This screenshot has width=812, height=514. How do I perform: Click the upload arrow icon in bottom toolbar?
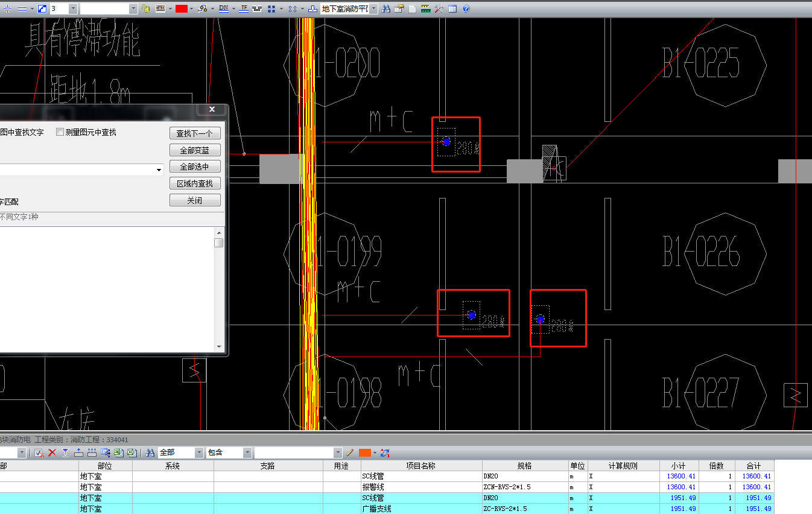click(x=78, y=452)
